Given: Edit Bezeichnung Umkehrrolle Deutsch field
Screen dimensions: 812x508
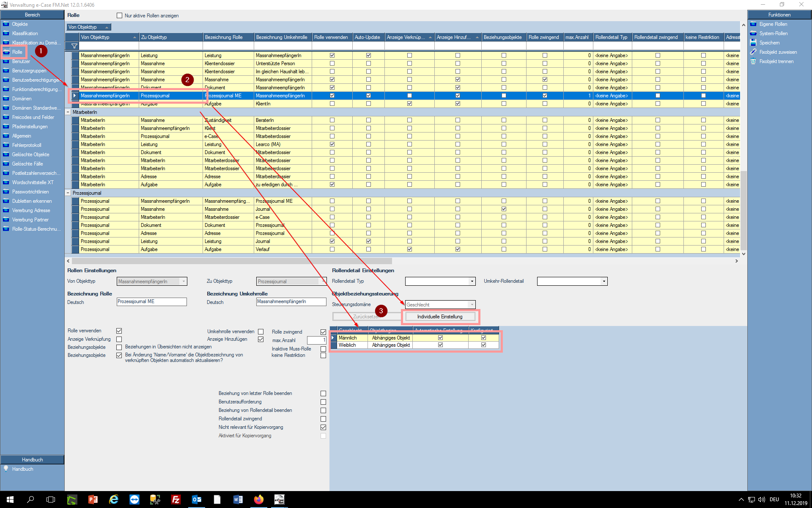Looking at the screenshot, I should point(291,302).
